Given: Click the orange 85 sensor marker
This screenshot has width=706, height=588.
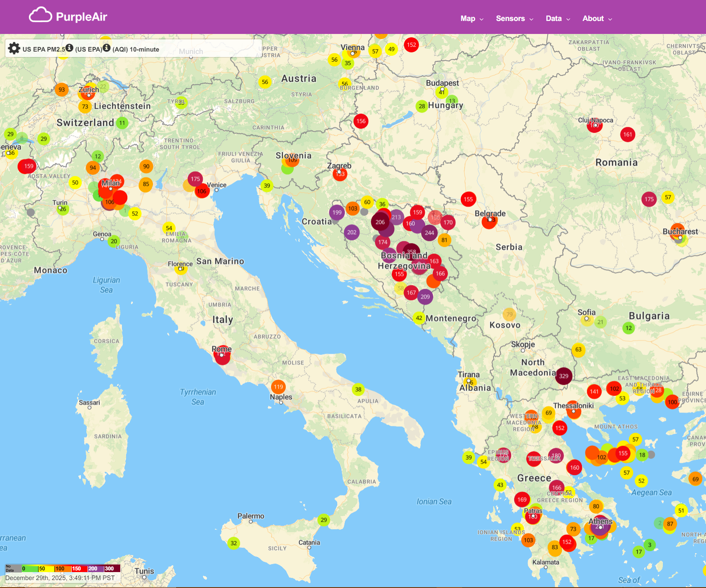Looking at the screenshot, I should click(x=146, y=184).
